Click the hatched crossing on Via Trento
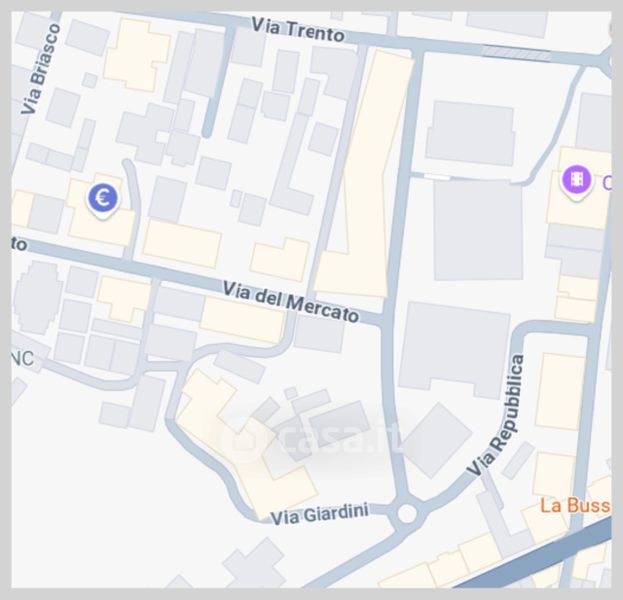This screenshot has height=600, width=623. (x=517, y=53)
